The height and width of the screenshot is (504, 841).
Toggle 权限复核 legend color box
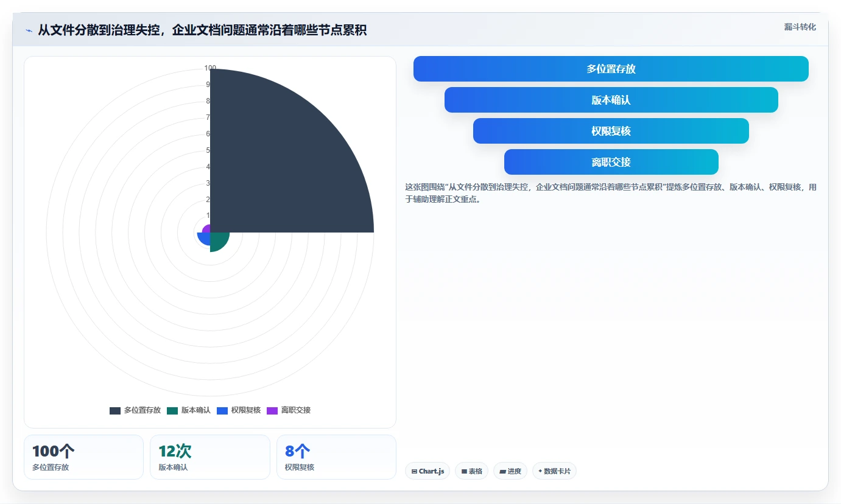pyautogui.click(x=222, y=410)
